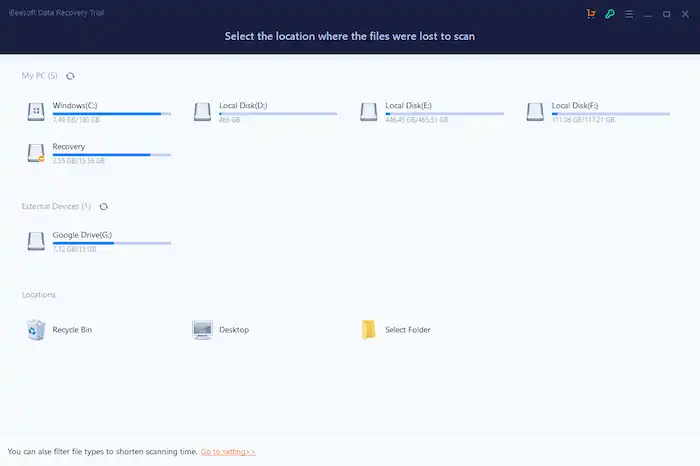Open the hamburger menu in title bar
Viewport: 700px width, 466px height.
628,14
